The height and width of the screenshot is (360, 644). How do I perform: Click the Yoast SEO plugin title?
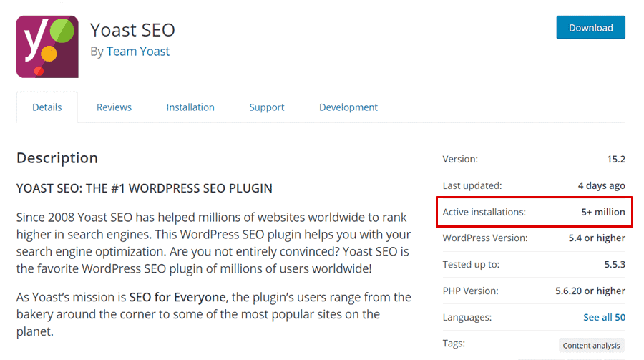132,30
